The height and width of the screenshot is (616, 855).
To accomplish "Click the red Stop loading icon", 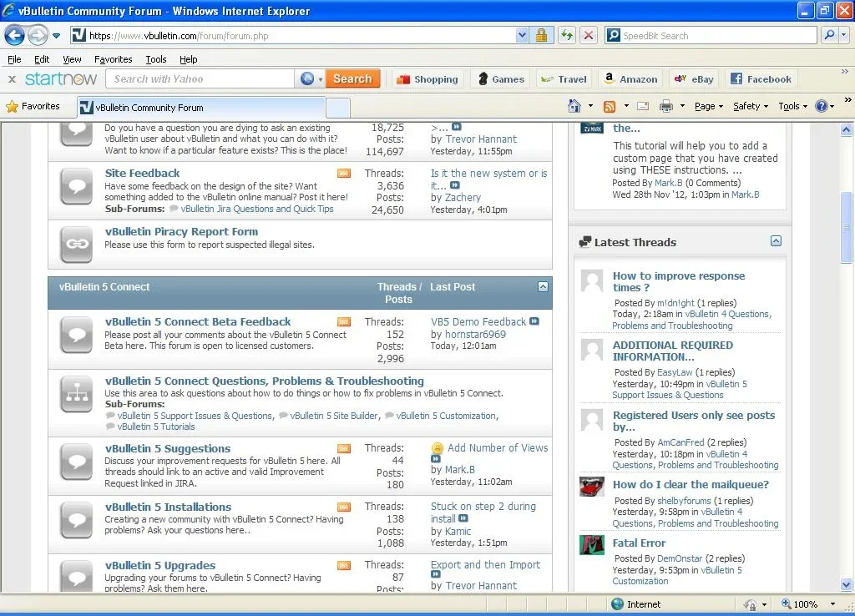I will 589,36.
